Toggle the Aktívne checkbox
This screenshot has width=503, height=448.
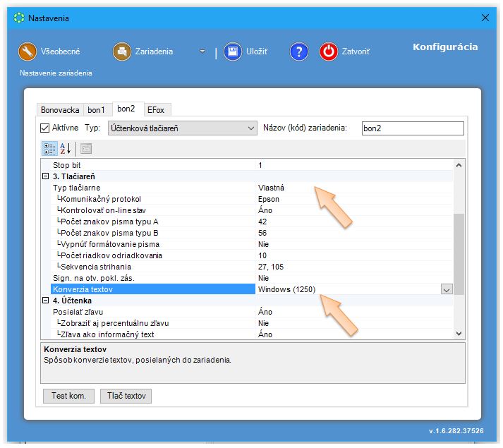[45, 128]
